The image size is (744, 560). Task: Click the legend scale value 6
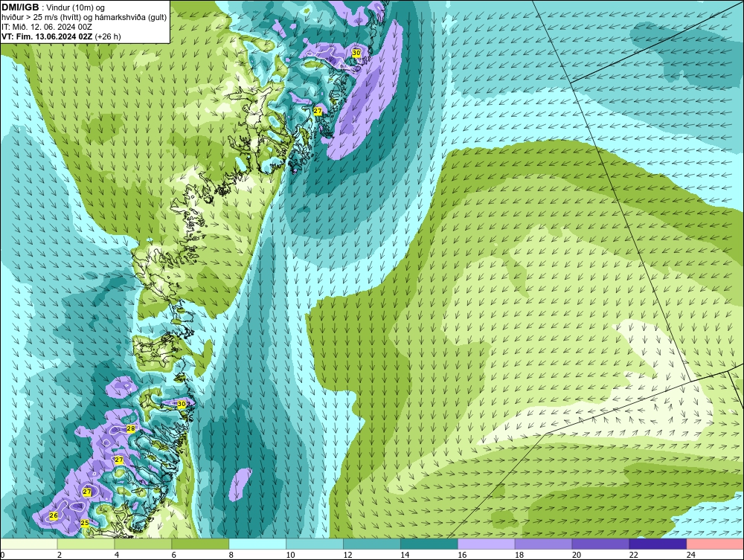coord(173,555)
